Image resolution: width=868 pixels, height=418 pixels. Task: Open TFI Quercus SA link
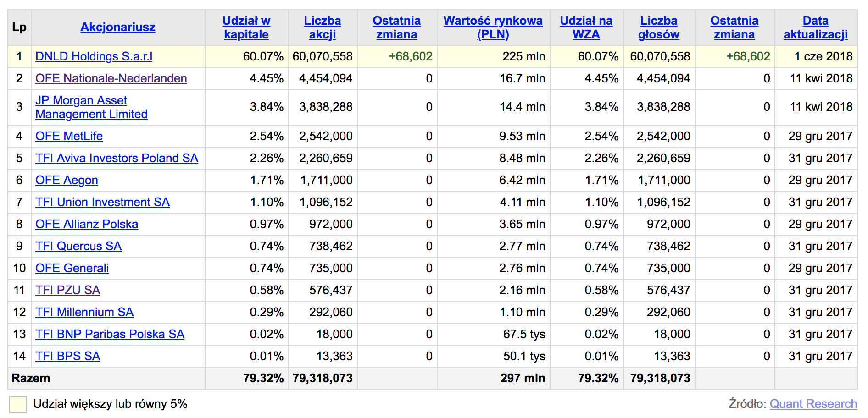(x=78, y=246)
